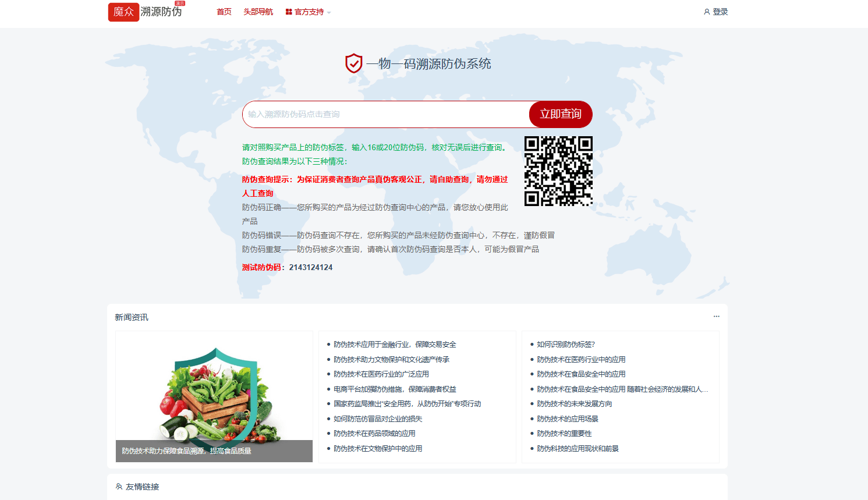Open the three-dot more menu in 新闻资讯
The image size is (868, 500).
[716, 317]
